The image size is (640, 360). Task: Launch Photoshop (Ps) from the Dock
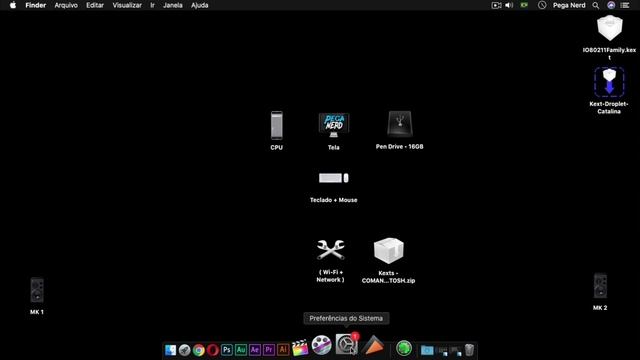[227, 350]
